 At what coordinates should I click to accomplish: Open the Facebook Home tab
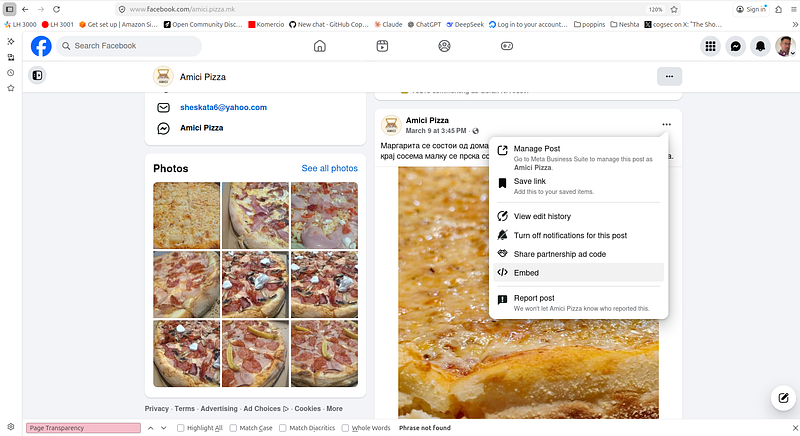pyautogui.click(x=320, y=46)
